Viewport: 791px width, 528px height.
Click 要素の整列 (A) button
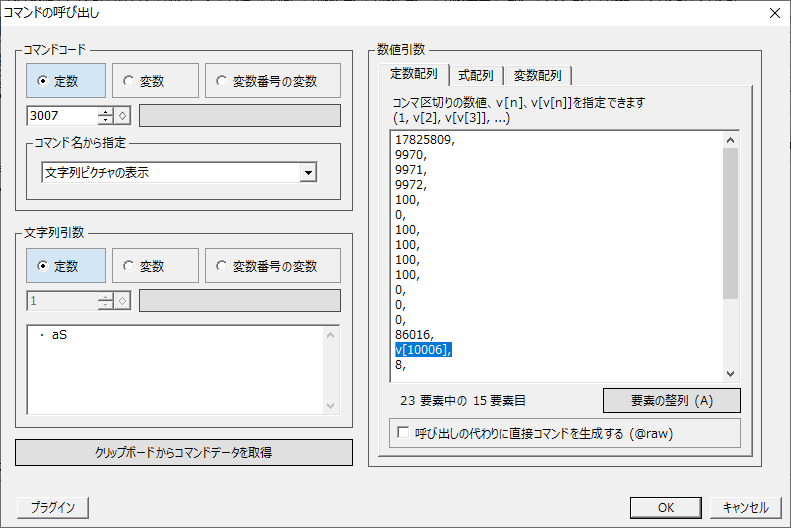click(x=671, y=400)
